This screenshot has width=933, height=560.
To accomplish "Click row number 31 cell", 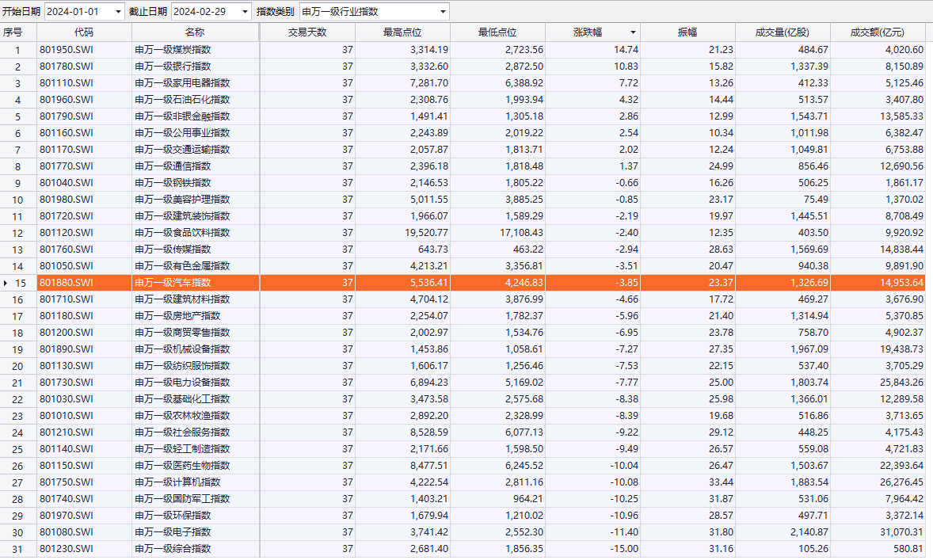I will [18, 549].
